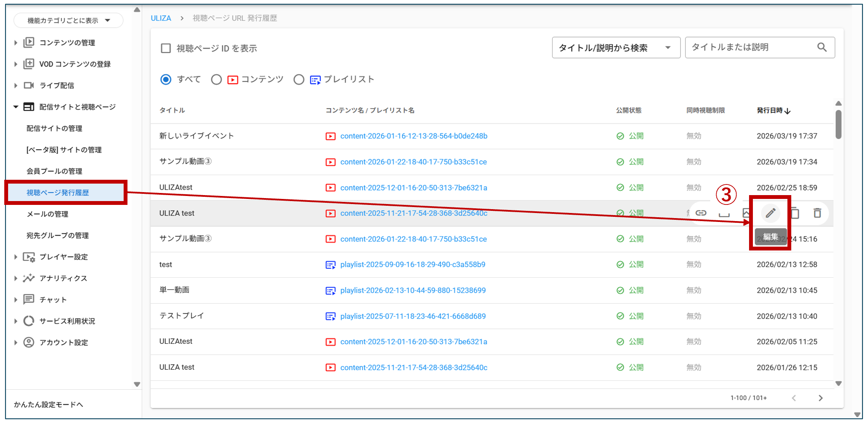Select the プレイリスト radio button
Image resolution: width=868 pixels, height=423 pixels.
coord(299,80)
